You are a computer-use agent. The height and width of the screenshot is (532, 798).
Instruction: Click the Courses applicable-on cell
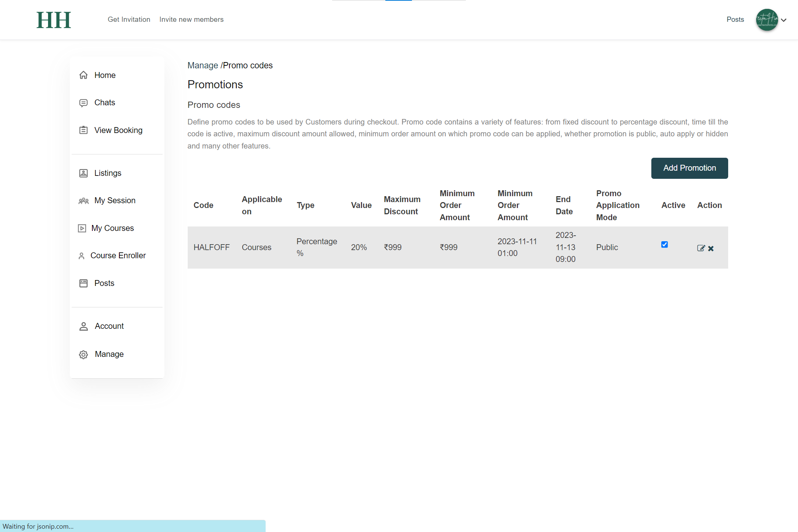coord(256,247)
